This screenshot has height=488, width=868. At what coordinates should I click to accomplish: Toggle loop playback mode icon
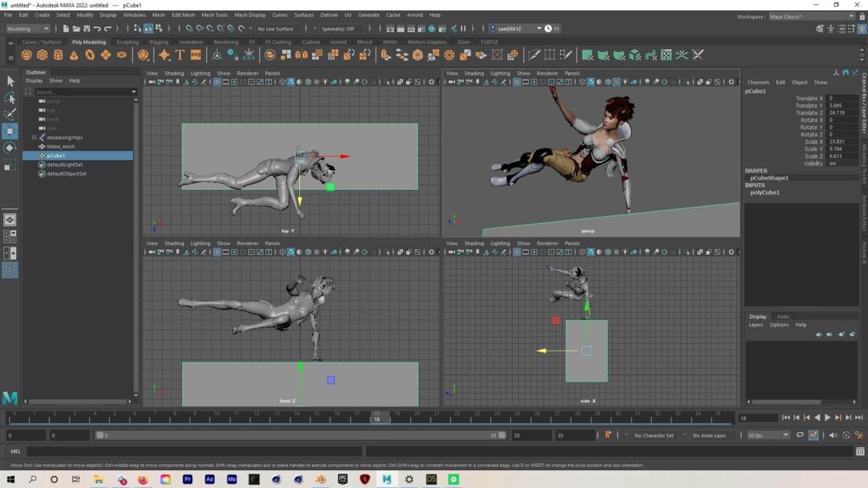tap(800, 435)
